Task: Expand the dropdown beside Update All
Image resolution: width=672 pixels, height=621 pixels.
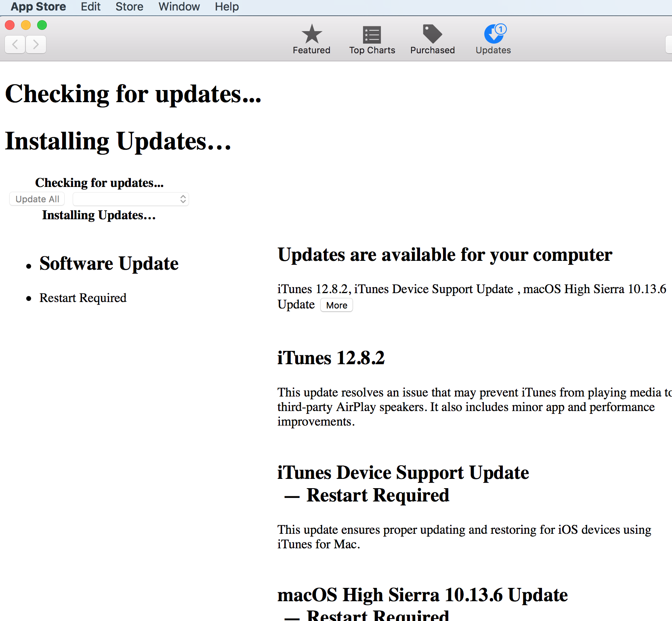Action: pyautogui.click(x=131, y=199)
